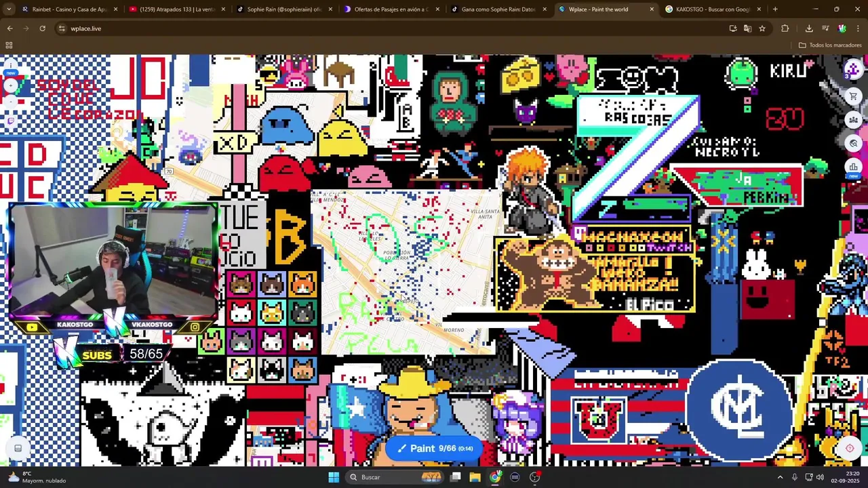Image resolution: width=868 pixels, height=488 pixels.
Task: Click the site info icon in address bar
Action: [62, 28]
